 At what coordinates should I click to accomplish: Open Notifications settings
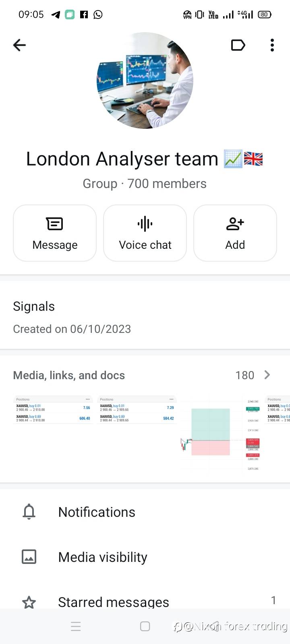tap(97, 512)
